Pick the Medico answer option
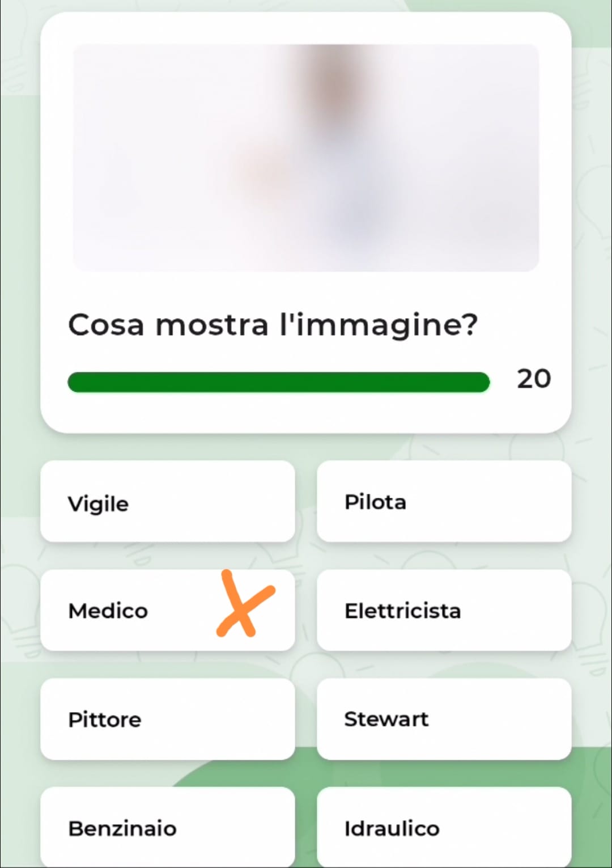 [168, 610]
